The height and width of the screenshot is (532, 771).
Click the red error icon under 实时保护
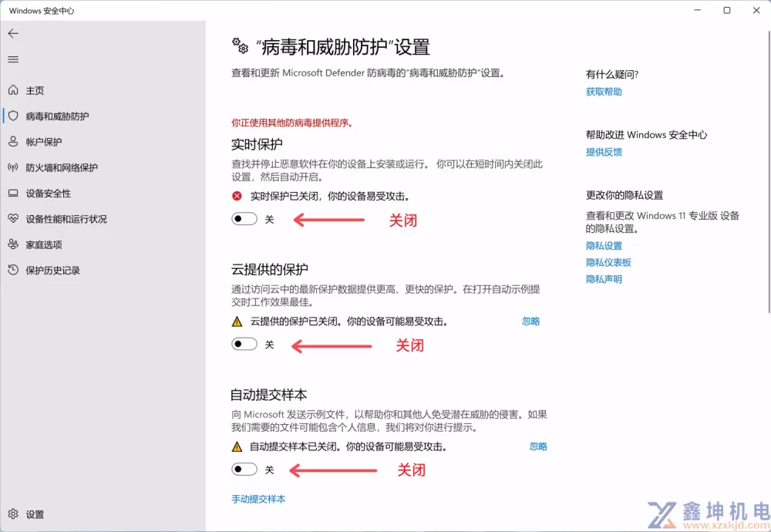pyautogui.click(x=237, y=196)
